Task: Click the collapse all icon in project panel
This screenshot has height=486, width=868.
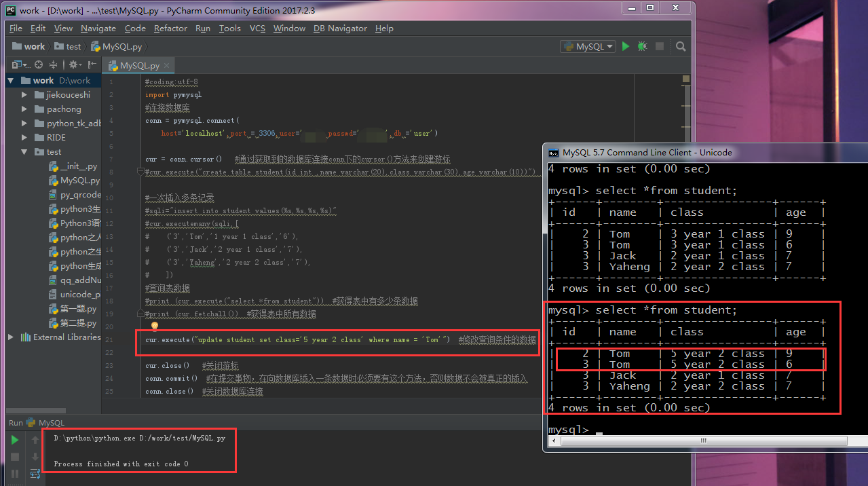Action: point(54,64)
